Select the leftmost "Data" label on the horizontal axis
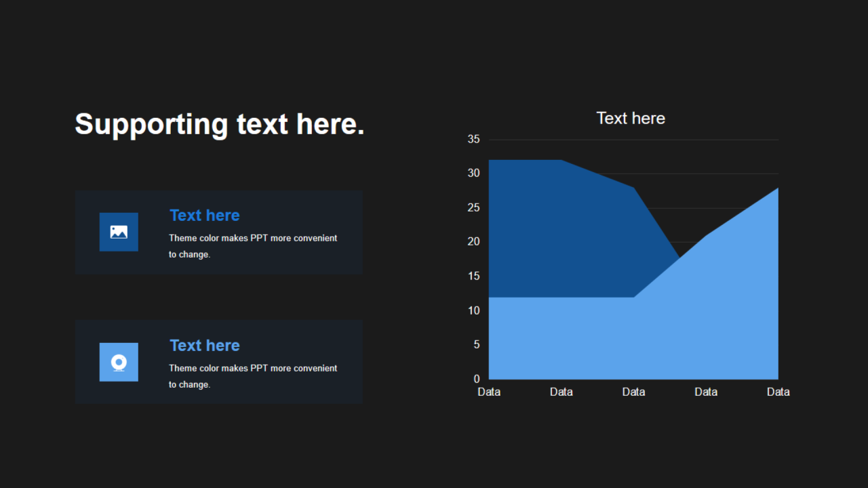Image resolution: width=868 pixels, height=488 pixels. (x=489, y=392)
